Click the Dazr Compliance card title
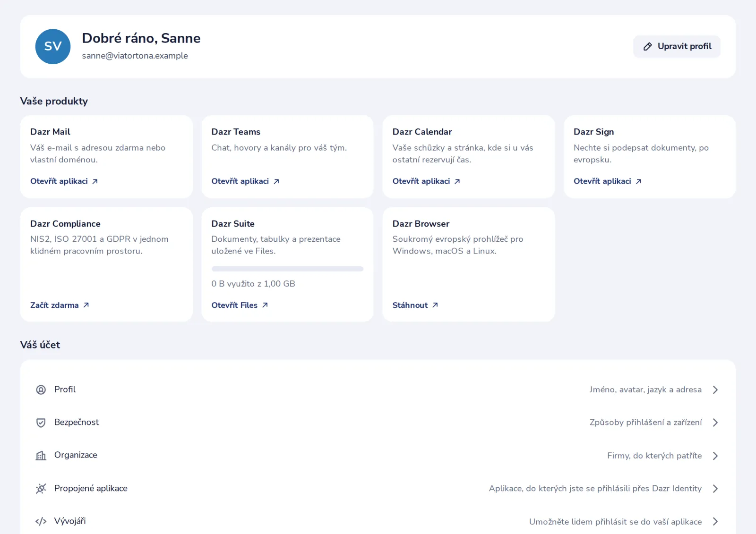The width and height of the screenshot is (756, 534). pos(65,224)
